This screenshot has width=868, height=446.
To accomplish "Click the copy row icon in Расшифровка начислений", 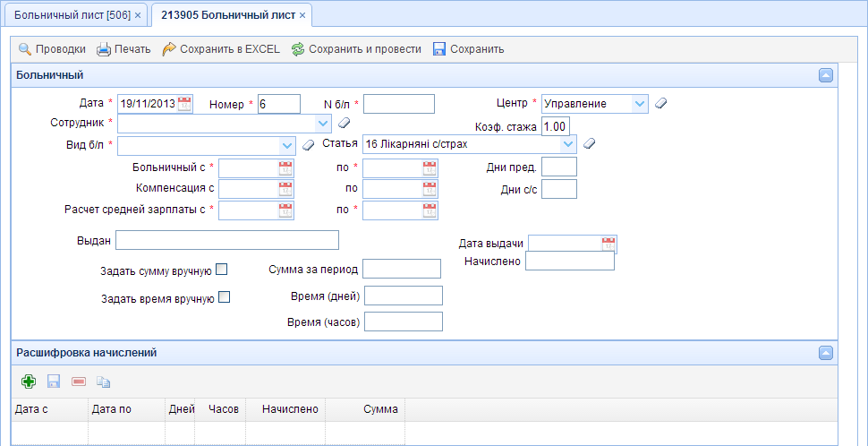I will click(104, 382).
